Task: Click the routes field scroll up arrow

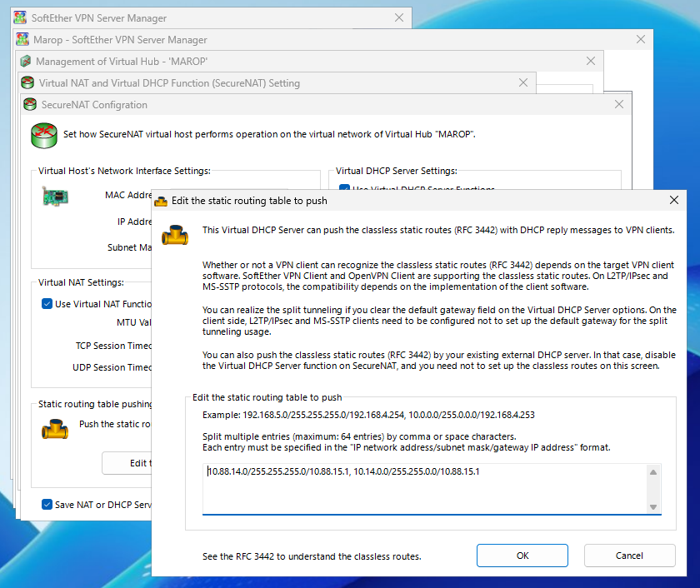Action: coord(653,472)
